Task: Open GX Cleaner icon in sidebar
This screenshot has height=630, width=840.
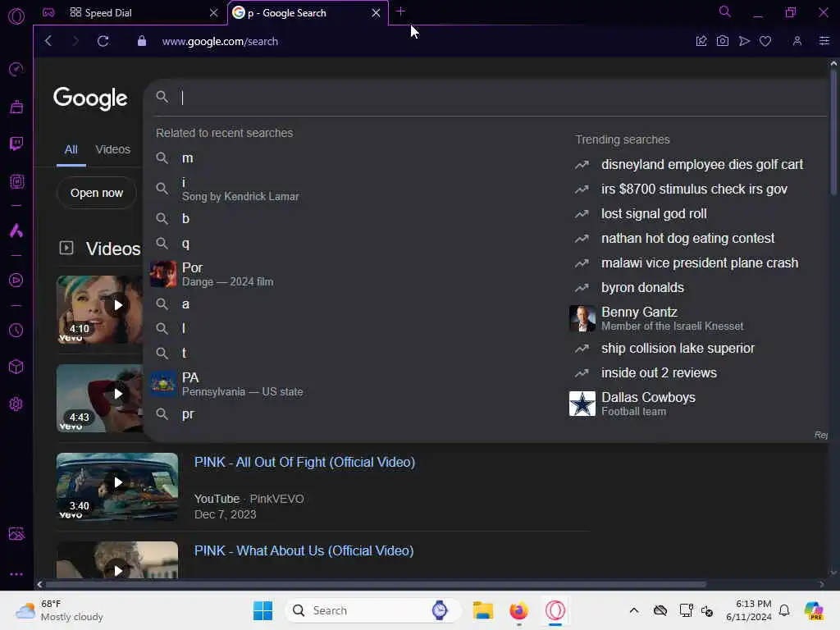Action: [x=16, y=107]
